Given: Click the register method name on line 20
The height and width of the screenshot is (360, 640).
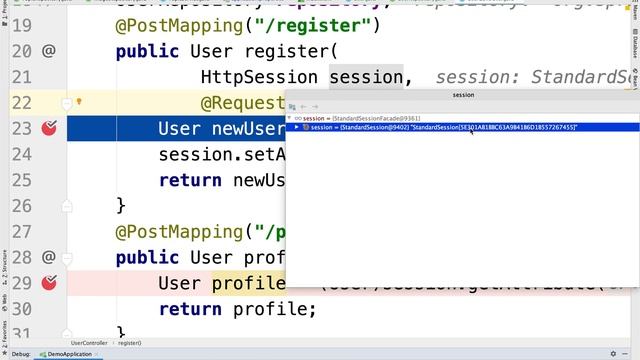Looking at the screenshot, I should click(x=287, y=51).
